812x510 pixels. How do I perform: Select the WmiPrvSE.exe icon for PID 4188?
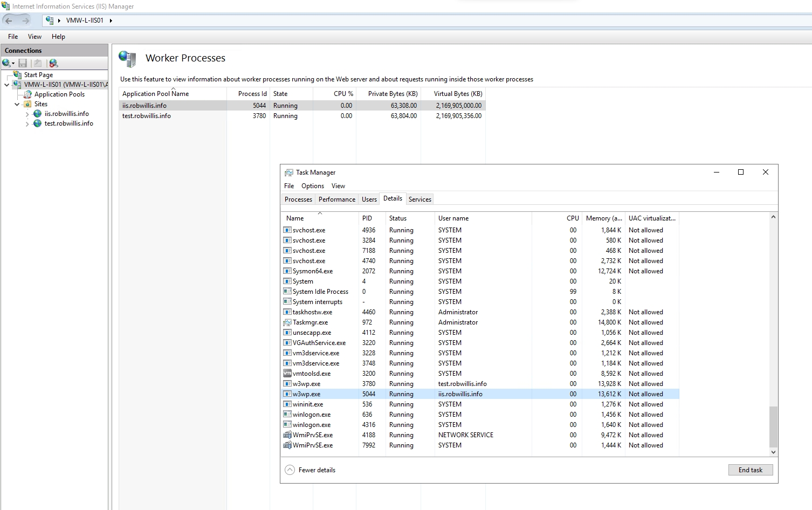click(287, 435)
